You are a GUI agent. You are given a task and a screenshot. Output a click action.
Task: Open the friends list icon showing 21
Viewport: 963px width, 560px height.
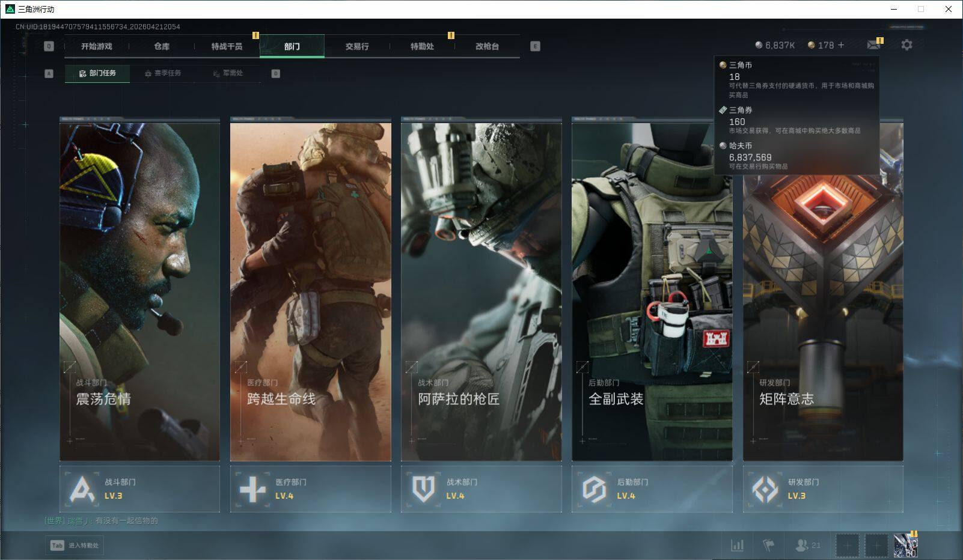[x=807, y=545]
